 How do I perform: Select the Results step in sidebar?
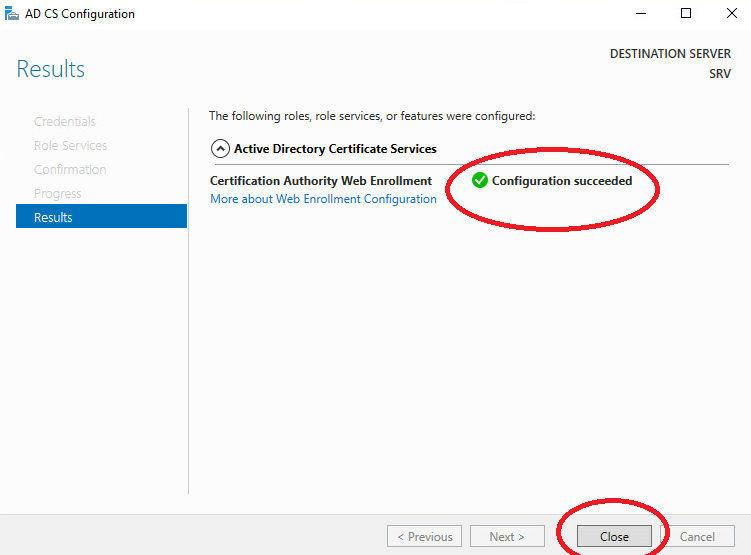click(102, 216)
